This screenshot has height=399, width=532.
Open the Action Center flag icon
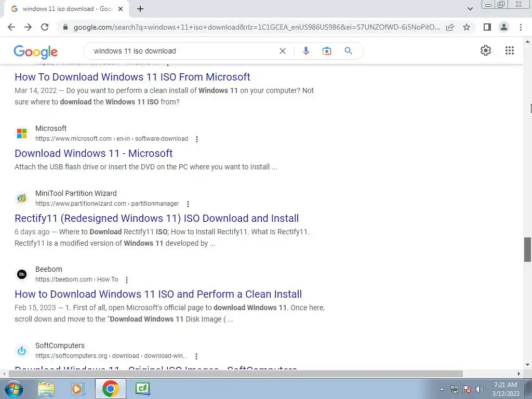(467, 389)
